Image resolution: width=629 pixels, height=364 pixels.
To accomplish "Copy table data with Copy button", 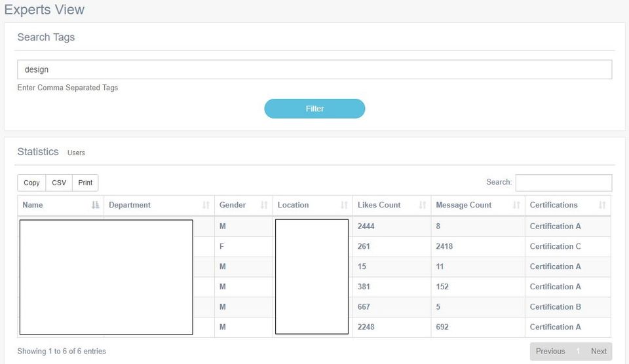I will (x=31, y=183).
